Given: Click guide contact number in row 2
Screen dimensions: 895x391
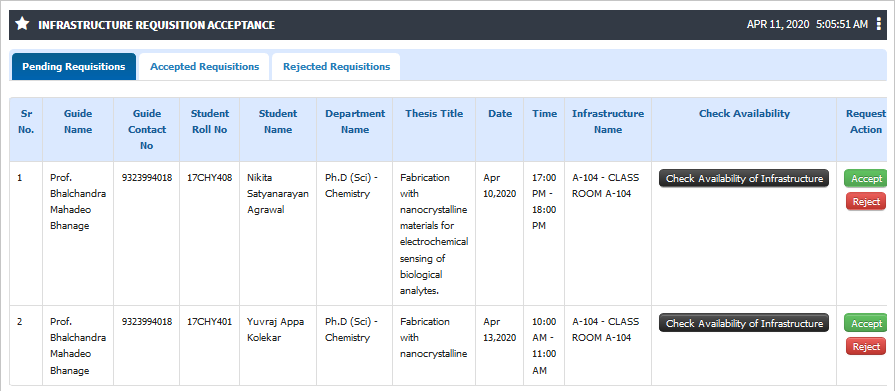Looking at the screenshot, I should (147, 321).
